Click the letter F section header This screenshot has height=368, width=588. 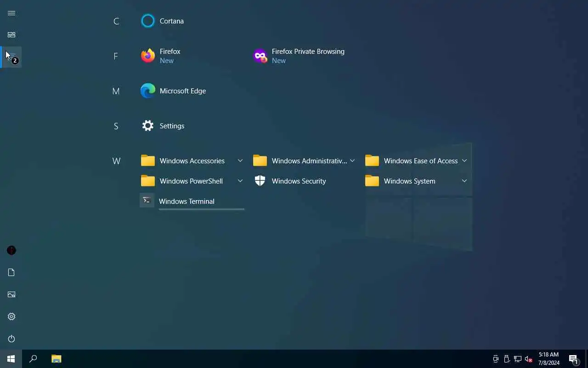pos(116,56)
